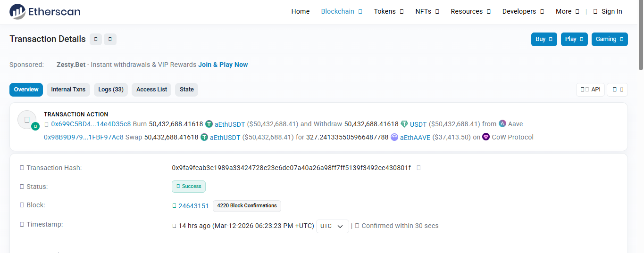Open the Gaming dropdown button
The height and width of the screenshot is (253, 644).
click(610, 39)
